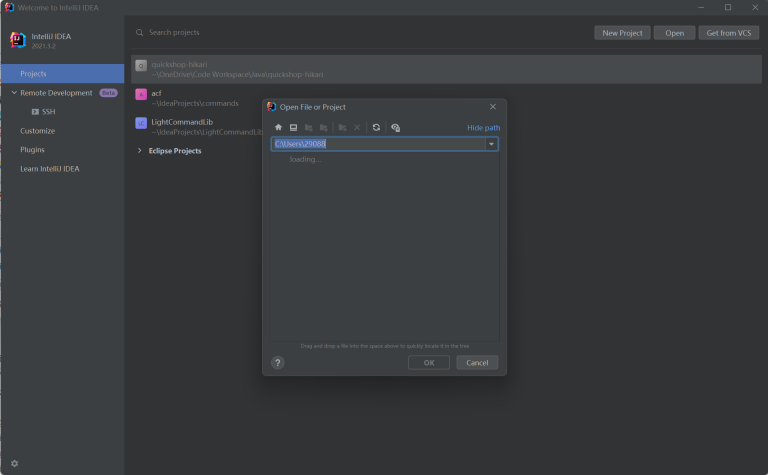Toggle show hidden files icon
768x475 pixels.
point(395,128)
